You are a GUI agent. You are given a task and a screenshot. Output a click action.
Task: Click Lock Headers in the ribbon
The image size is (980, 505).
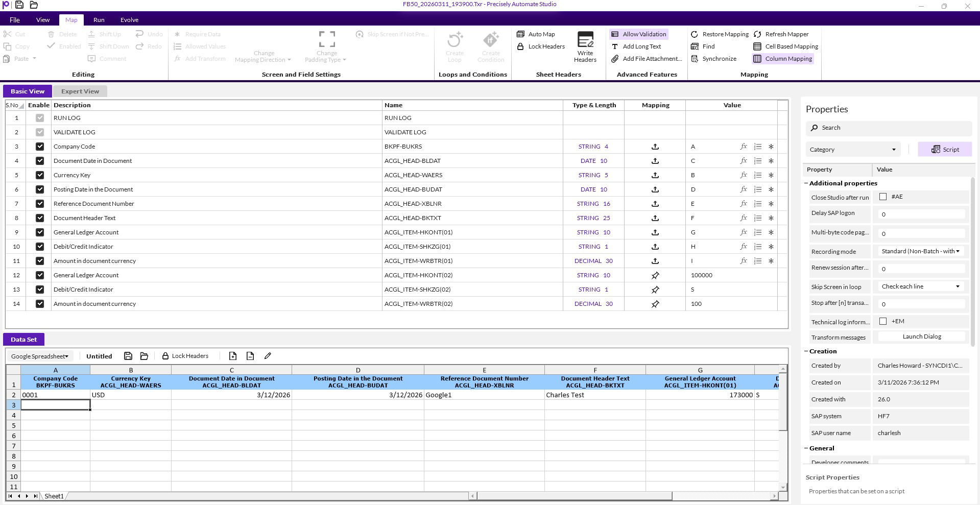(x=541, y=46)
